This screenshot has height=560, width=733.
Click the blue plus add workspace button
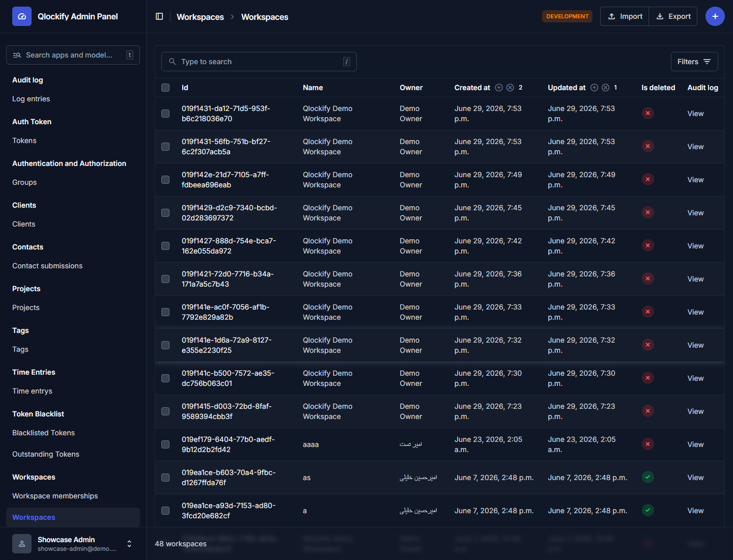tap(715, 16)
